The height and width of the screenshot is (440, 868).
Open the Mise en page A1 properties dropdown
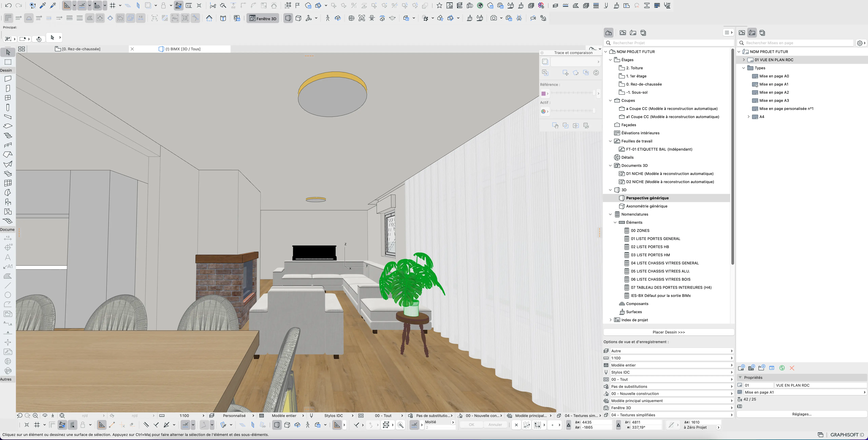point(805,393)
